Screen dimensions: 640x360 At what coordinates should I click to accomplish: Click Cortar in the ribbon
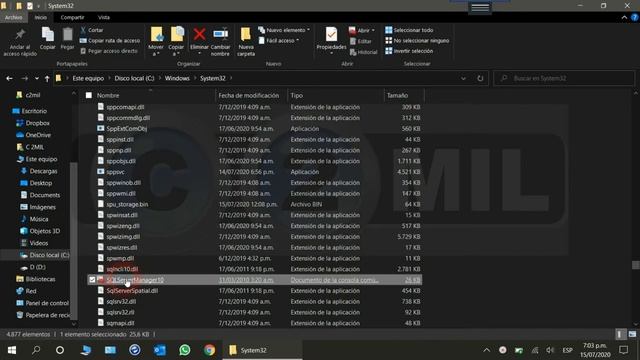(92, 30)
